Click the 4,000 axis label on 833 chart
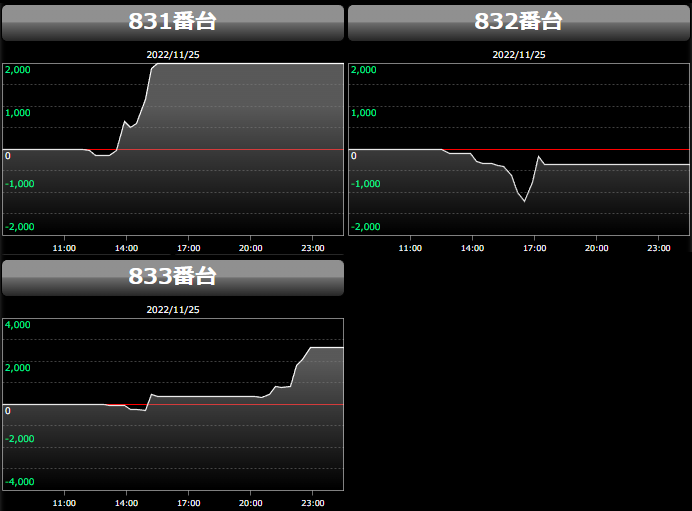The image size is (692, 511). 19,325
